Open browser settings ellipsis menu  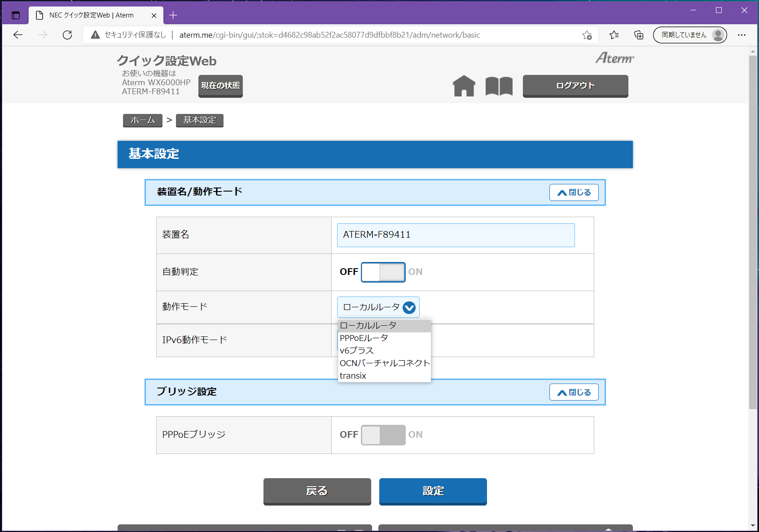coord(741,35)
